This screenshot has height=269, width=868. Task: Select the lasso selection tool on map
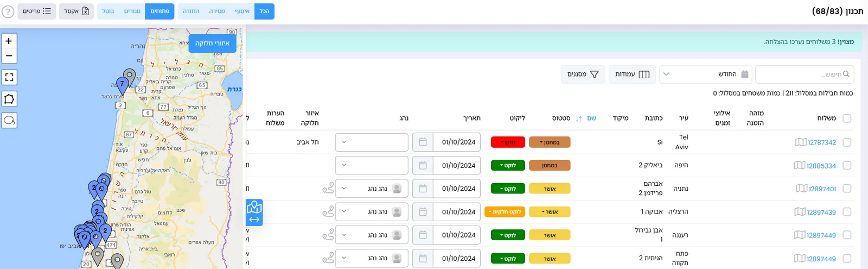pyautogui.click(x=9, y=120)
